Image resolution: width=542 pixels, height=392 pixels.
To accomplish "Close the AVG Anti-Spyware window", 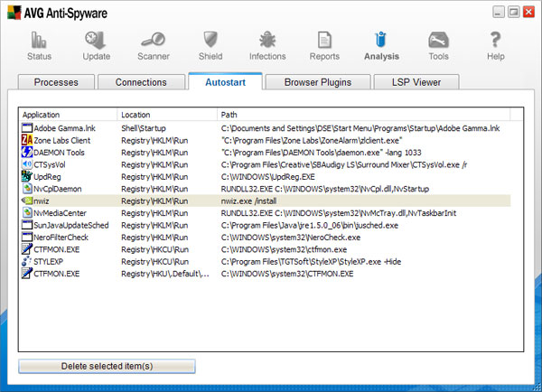I will 528,13.
